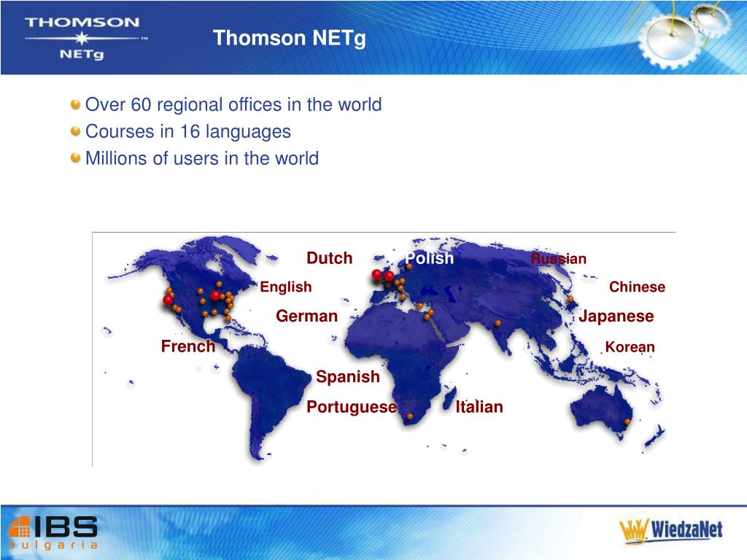Click the WiedzaNet logo
Viewport: 747px width, 560px height.
coord(671,531)
